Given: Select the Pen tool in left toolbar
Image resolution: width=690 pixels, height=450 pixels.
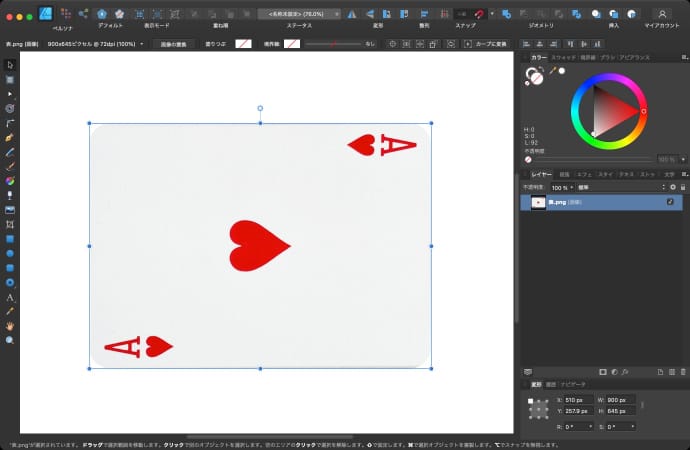Looking at the screenshot, I should (10, 137).
